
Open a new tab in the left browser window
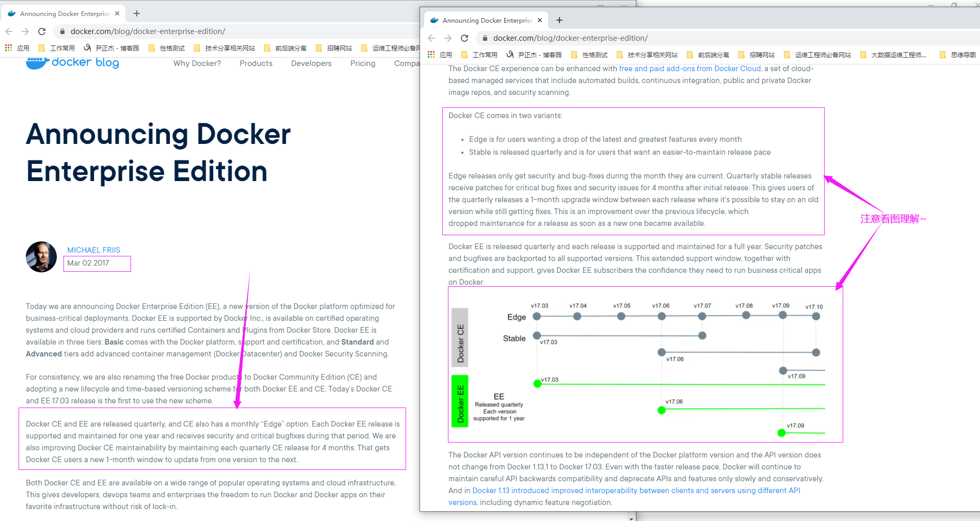pyautogui.click(x=137, y=13)
